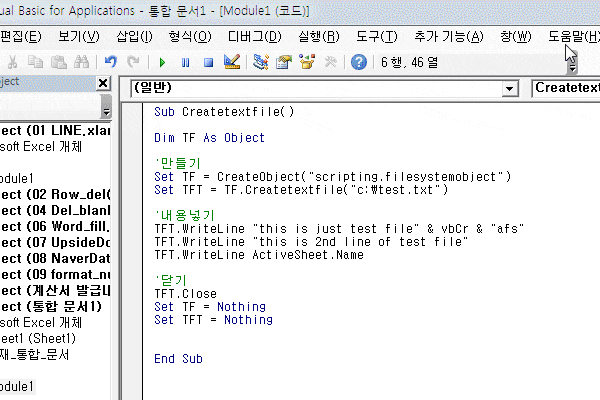Select project 08 NaverData in tree
Screen dimensions: 600x400
55,259
